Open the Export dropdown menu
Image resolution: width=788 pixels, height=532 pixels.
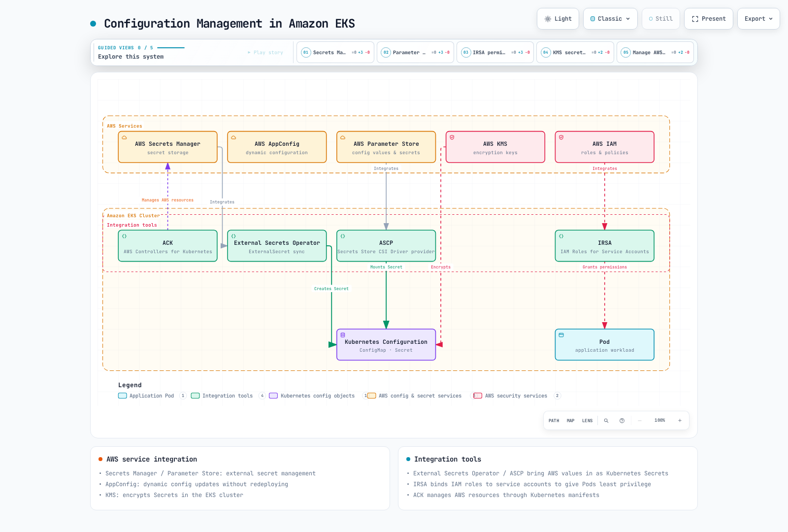[x=758, y=19]
